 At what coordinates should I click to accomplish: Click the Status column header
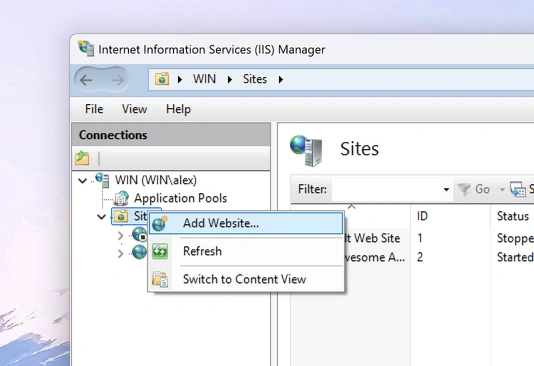513,216
